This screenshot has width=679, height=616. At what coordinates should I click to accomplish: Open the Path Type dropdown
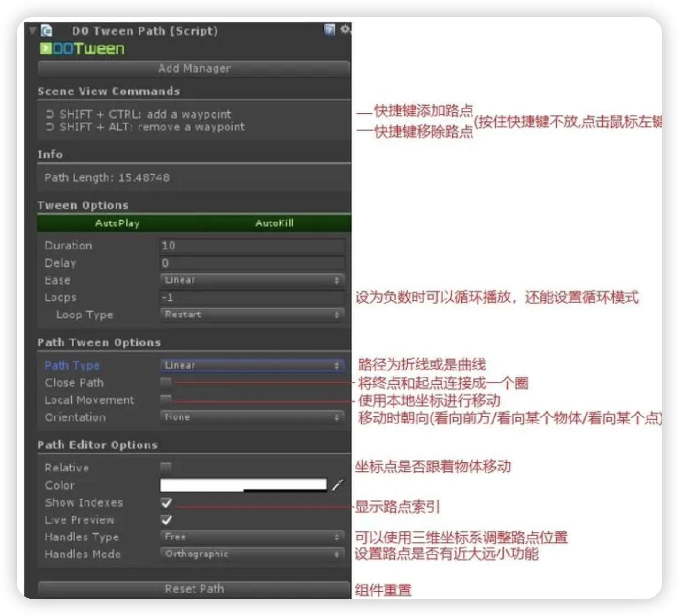coord(252,365)
